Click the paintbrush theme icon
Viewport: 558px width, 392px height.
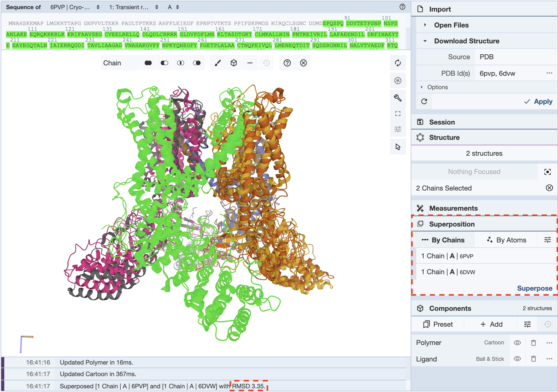(218, 63)
